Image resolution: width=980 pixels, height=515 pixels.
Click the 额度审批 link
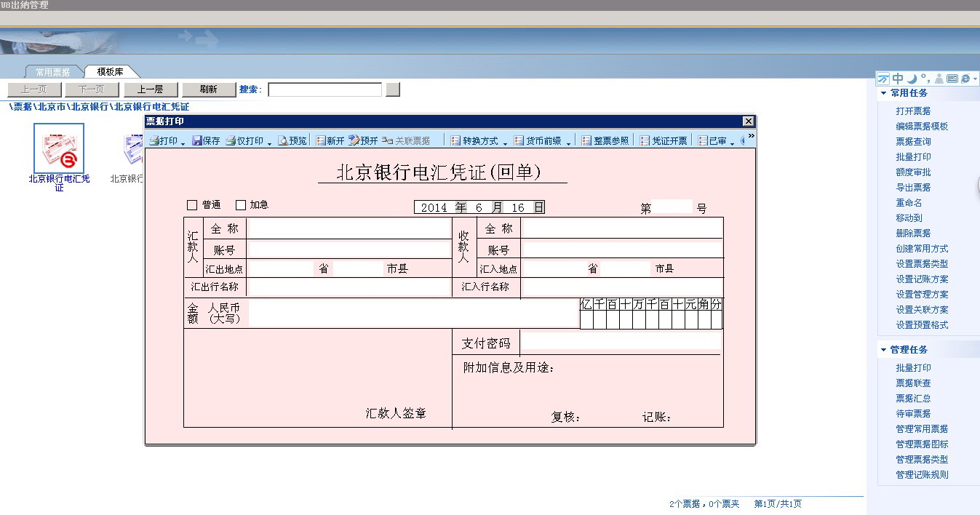pos(913,172)
